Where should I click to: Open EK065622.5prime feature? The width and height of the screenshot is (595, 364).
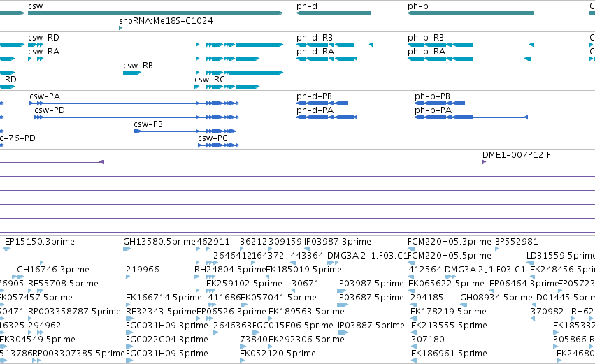coord(446,284)
